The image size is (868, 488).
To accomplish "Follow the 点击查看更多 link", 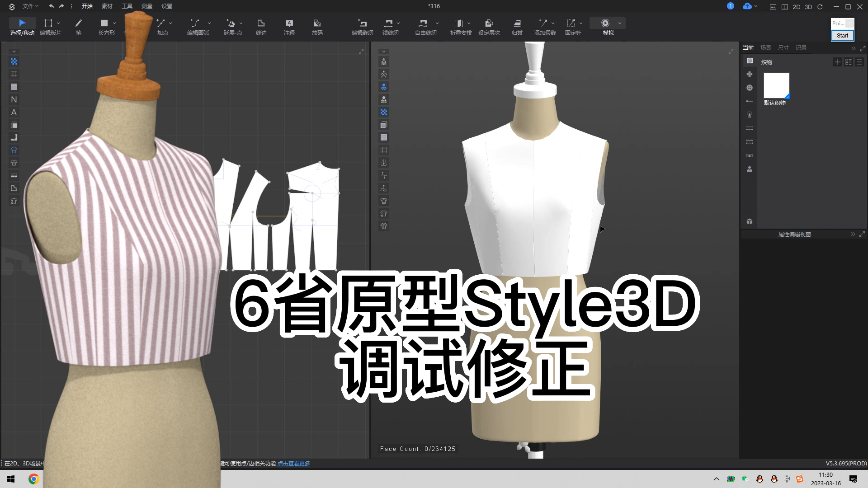I will [294, 464].
